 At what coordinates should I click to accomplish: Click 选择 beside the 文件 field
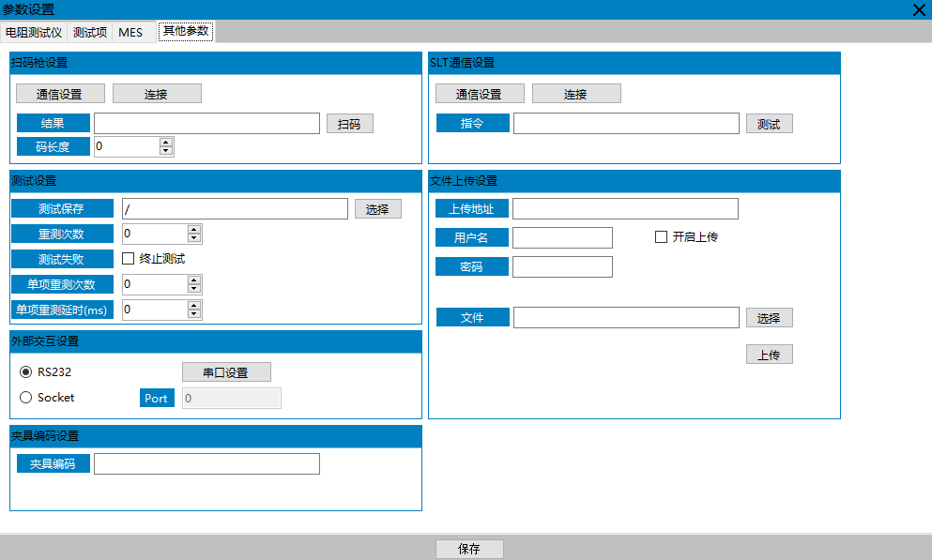pos(769,318)
